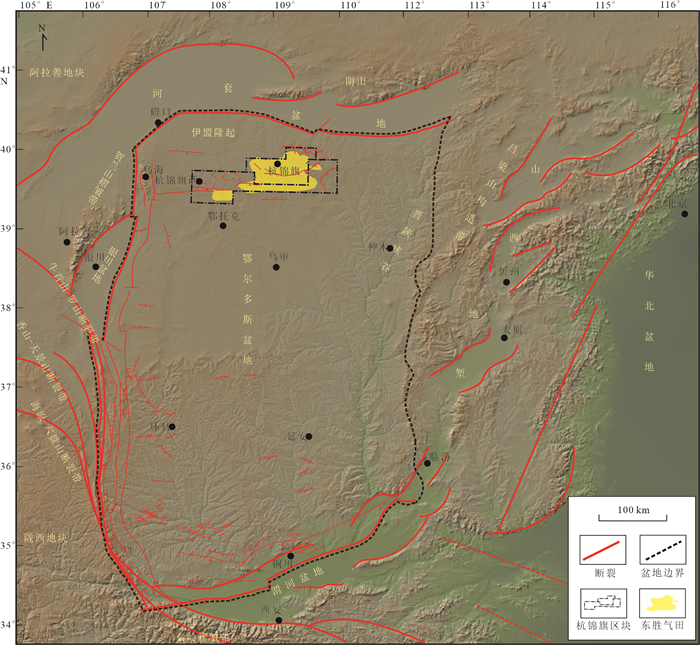Viewport: 700px width, 645px height.
Task: Click the 环县 city marker dot
Action: (172, 427)
